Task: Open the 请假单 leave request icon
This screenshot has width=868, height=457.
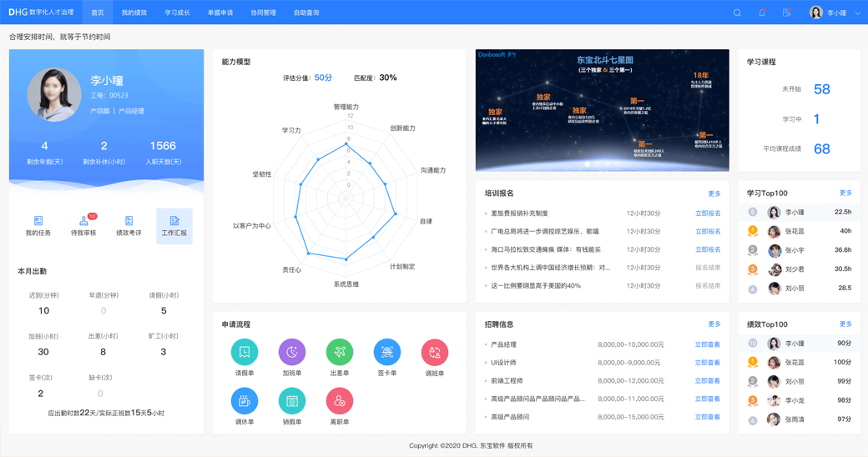Action: point(245,352)
